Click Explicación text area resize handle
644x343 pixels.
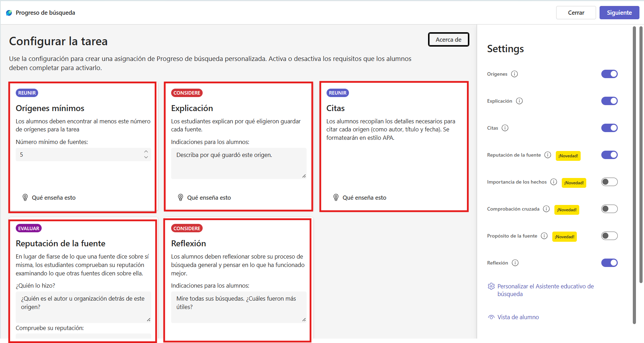point(304,176)
